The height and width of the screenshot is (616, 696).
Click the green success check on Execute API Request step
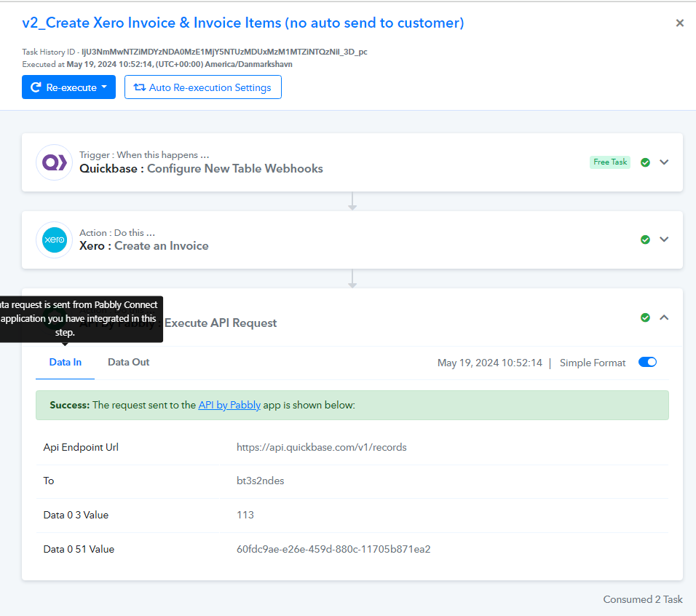(x=645, y=317)
